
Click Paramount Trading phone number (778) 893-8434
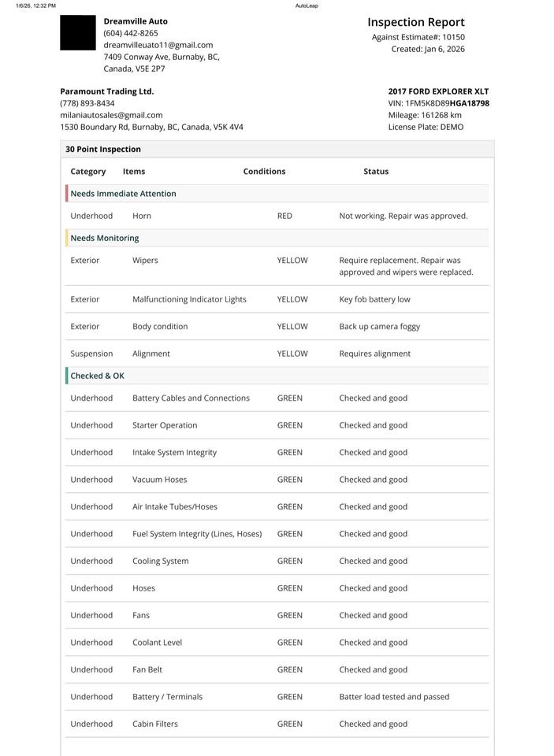(x=87, y=103)
